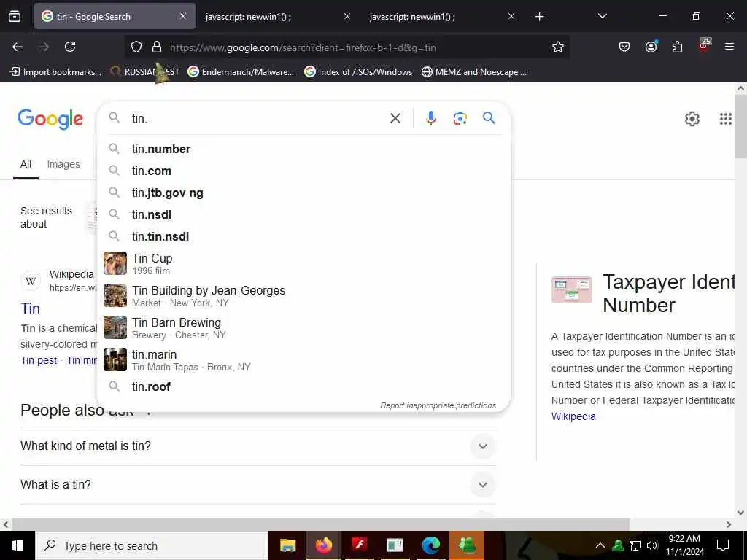Open the Extensions puzzle icon
The width and height of the screenshot is (747, 560).
pos(677,47)
